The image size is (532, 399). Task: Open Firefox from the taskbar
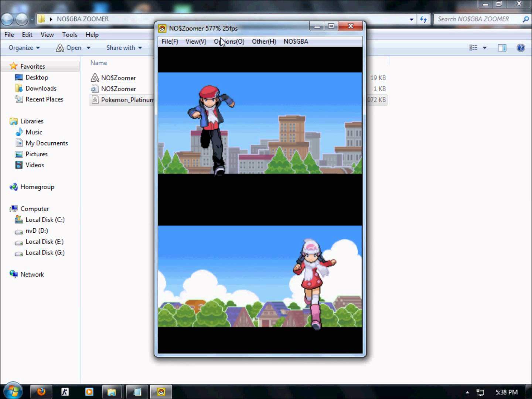click(41, 392)
